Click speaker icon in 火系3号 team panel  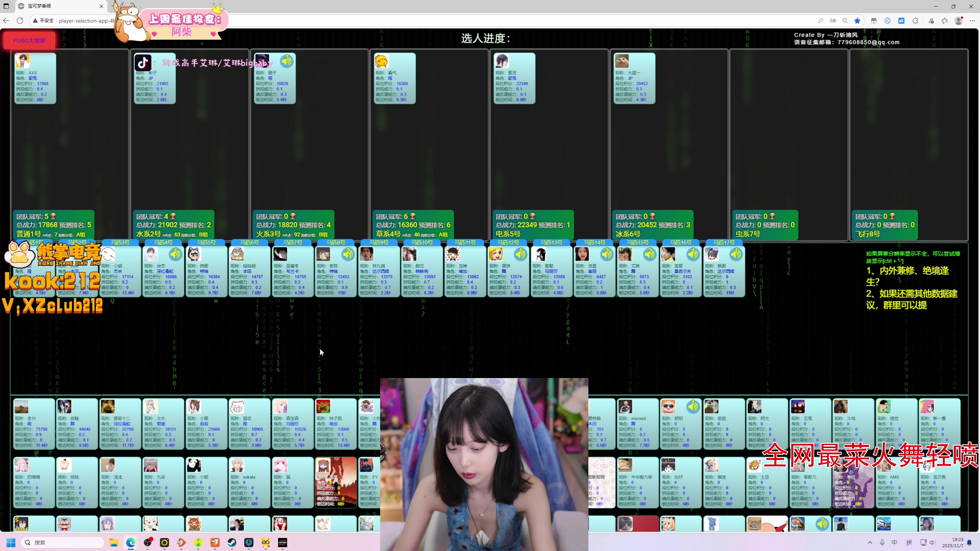point(286,61)
